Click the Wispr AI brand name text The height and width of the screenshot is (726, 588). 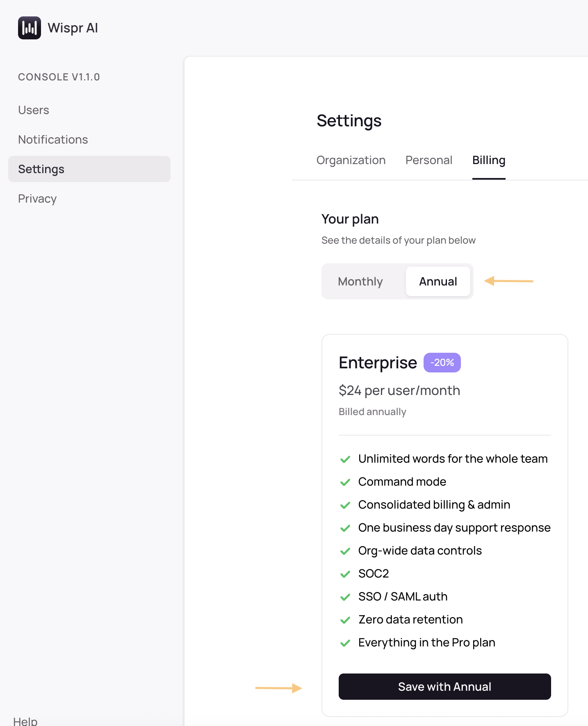pyautogui.click(x=73, y=28)
